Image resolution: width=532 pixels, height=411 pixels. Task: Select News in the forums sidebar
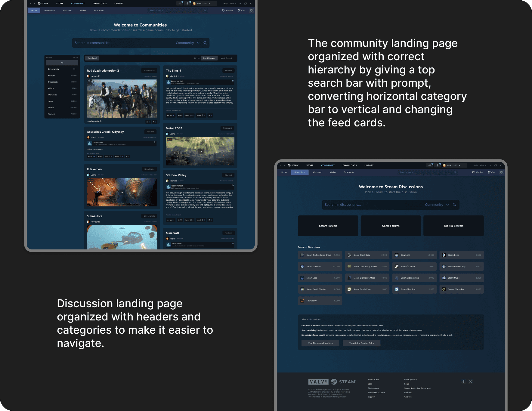pyautogui.click(x=62, y=101)
